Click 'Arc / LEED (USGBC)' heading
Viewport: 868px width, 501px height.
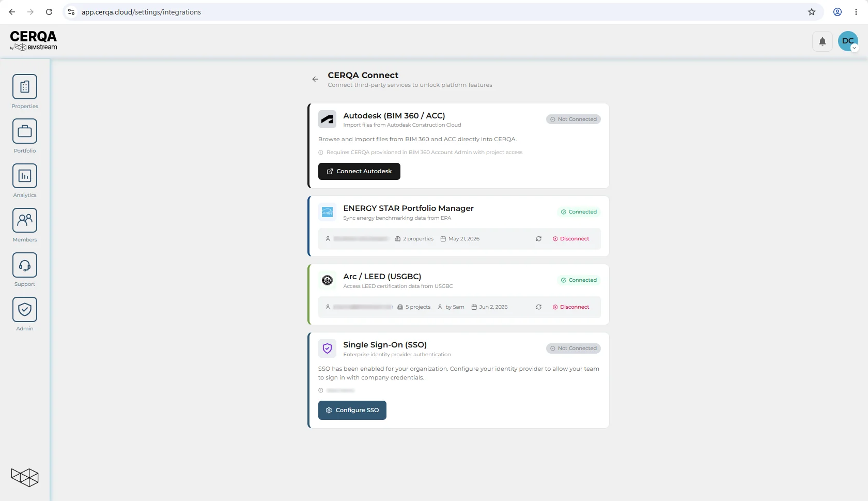coord(382,277)
